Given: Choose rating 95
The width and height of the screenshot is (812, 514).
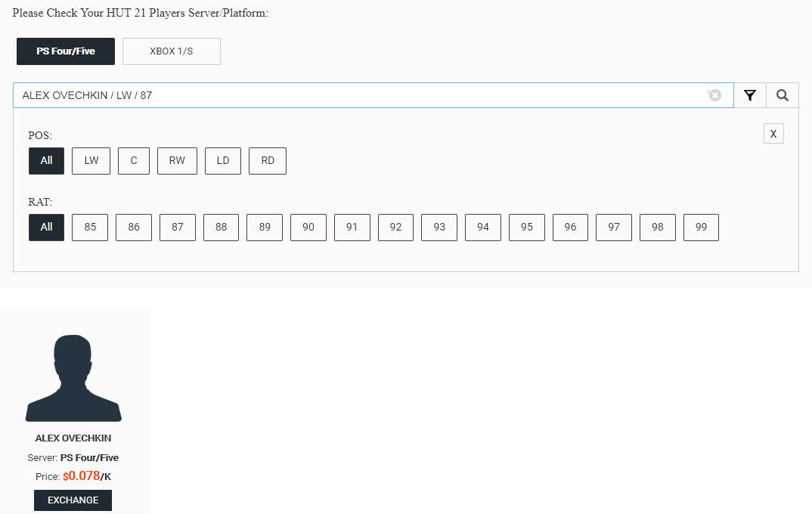Looking at the screenshot, I should (527, 228).
